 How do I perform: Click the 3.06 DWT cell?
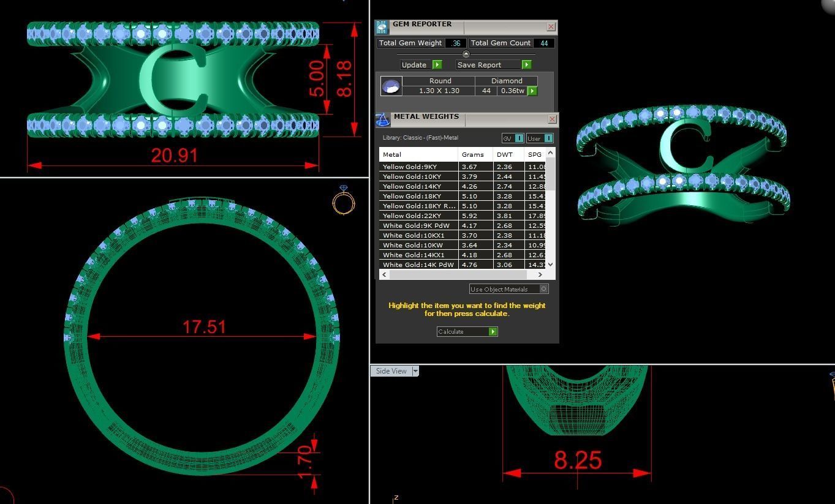tap(508, 265)
